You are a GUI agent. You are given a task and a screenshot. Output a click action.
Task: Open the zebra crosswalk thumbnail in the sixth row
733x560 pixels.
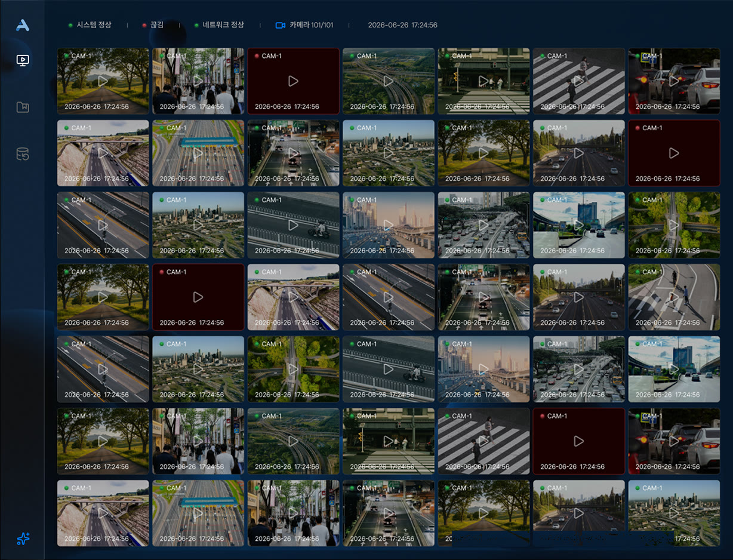483,441
